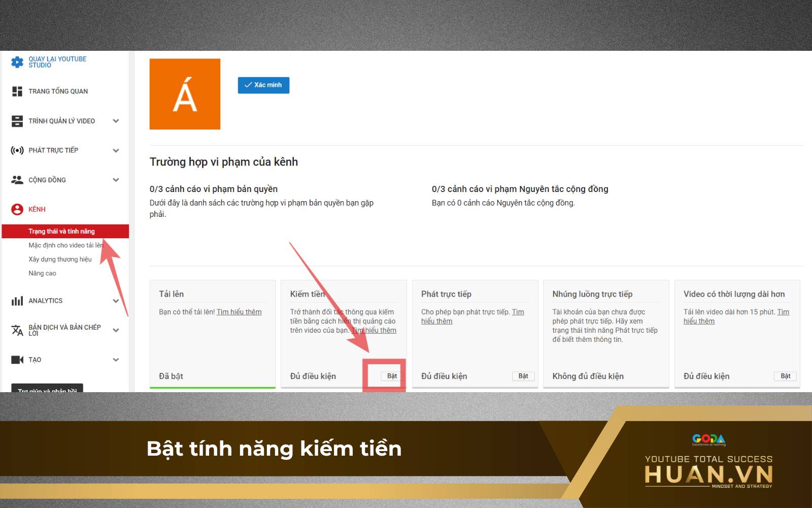Image resolution: width=812 pixels, height=508 pixels.
Task: Expand the Trình quản lý video chevron
Action: point(116,121)
